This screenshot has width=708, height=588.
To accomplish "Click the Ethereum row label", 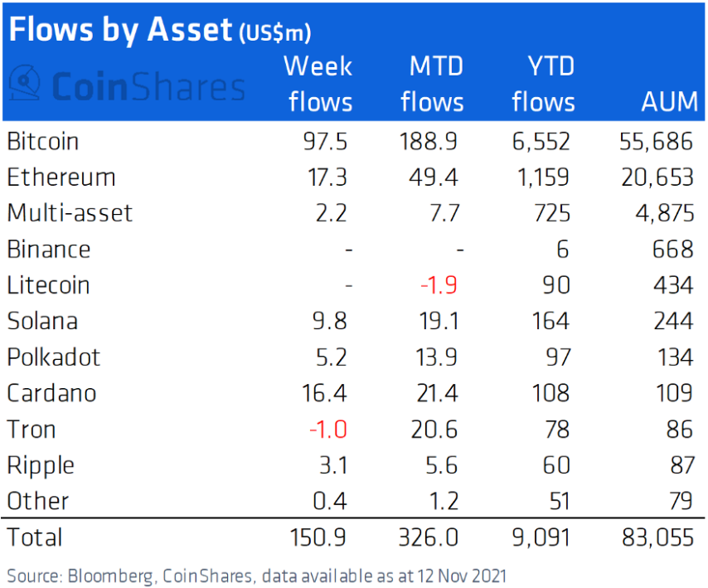I will tap(61, 177).
